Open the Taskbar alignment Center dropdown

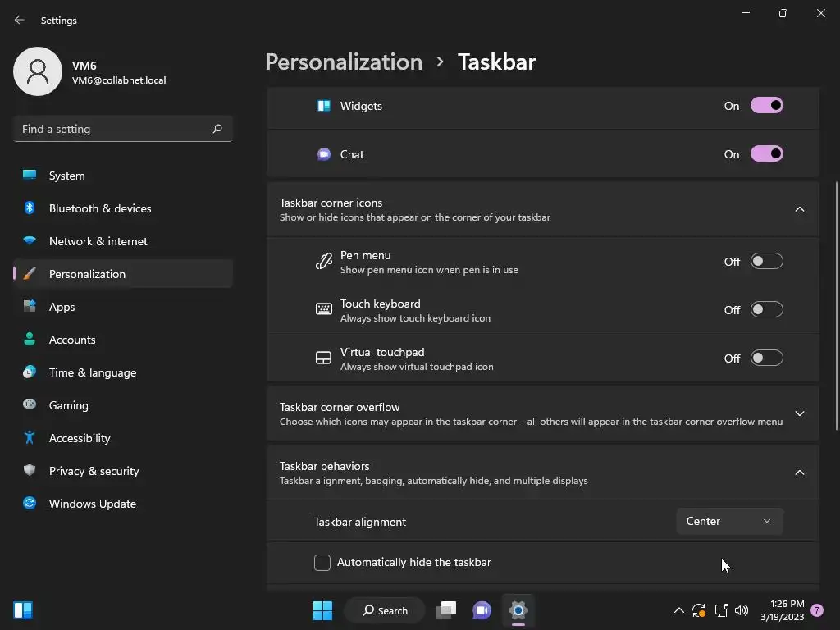[x=729, y=521]
